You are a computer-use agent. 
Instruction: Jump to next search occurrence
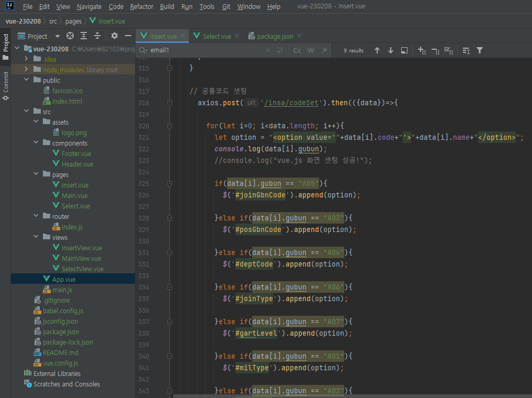tap(390, 50)
